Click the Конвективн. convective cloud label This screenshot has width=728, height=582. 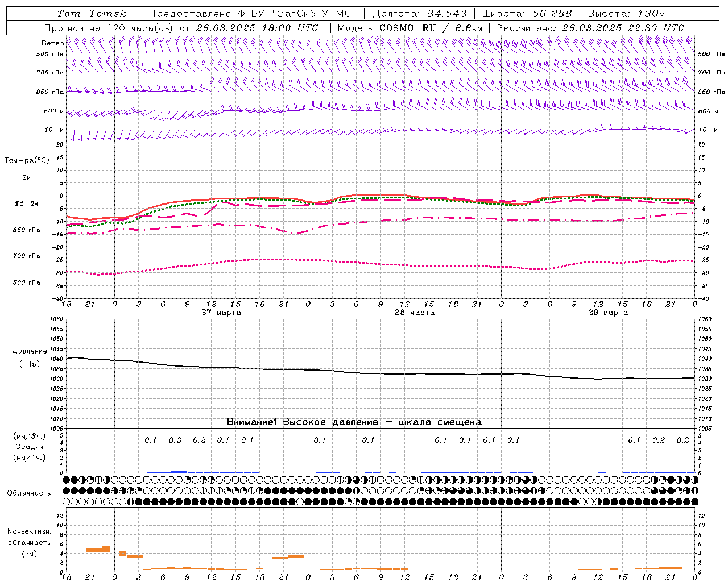(30, 531)
